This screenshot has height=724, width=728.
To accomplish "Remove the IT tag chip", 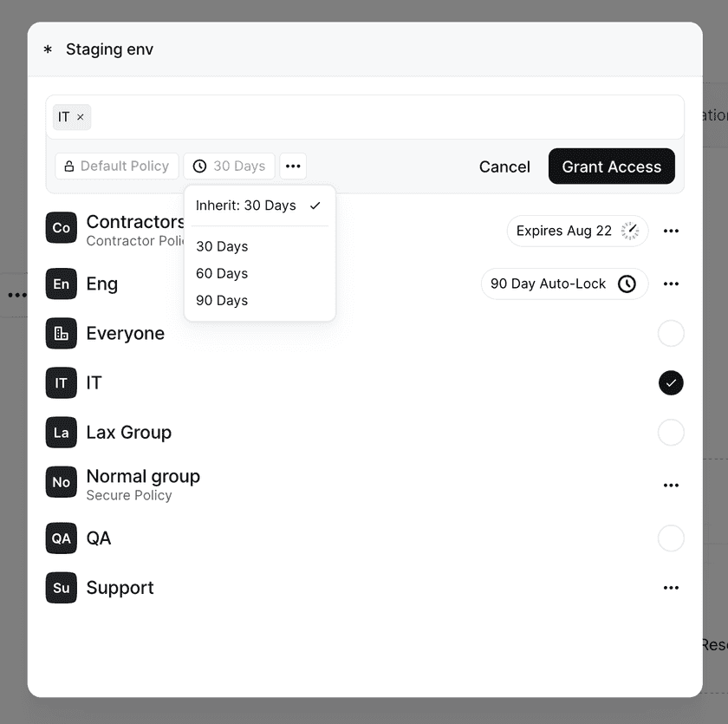I will tap(81, 117).
